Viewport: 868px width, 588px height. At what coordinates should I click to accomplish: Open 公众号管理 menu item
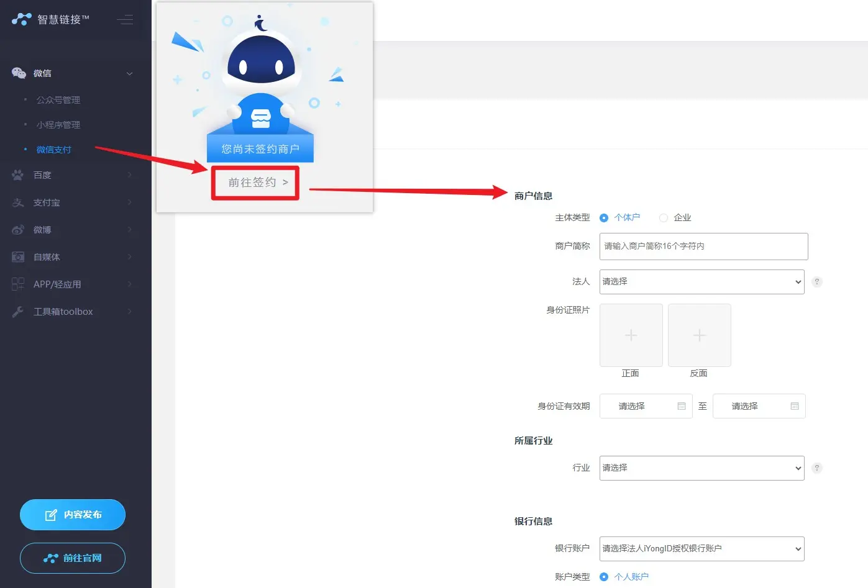(x=58, y=100)
